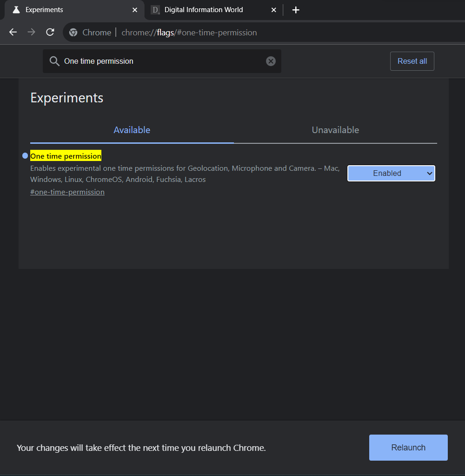465x476 pixels.
Task: Click the Experiments page heading
Action: click(x=67, y=98)
